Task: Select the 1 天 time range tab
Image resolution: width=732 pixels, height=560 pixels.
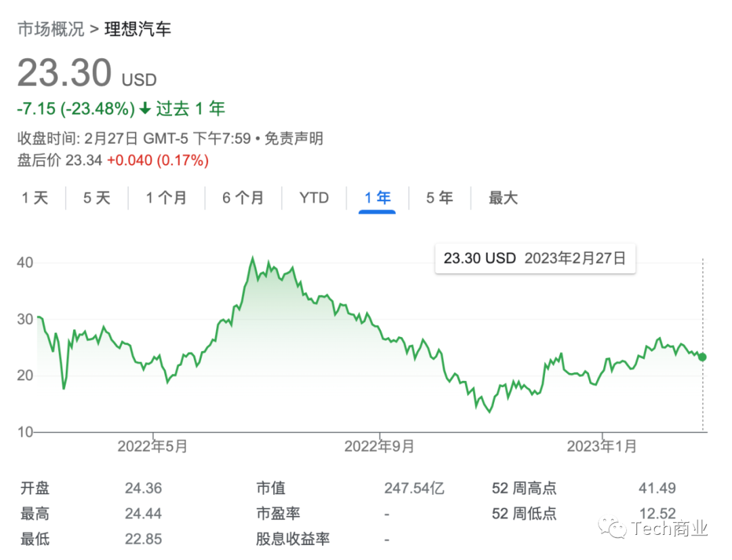Action: (x=35, y=197)
